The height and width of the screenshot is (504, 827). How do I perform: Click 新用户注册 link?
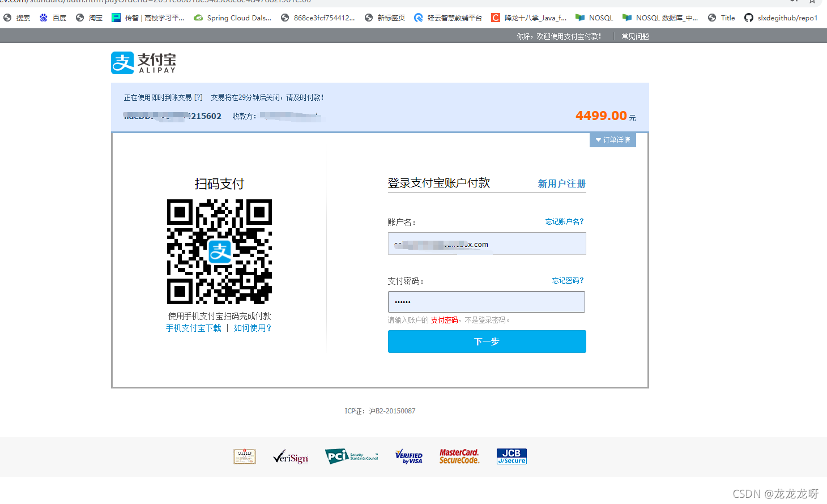click(x=561, y=183)
